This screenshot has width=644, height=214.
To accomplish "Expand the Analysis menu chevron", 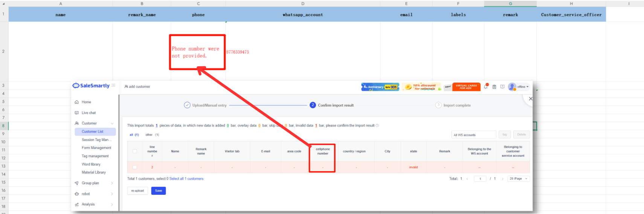I will pyautogui.click(x=112, y=205).
